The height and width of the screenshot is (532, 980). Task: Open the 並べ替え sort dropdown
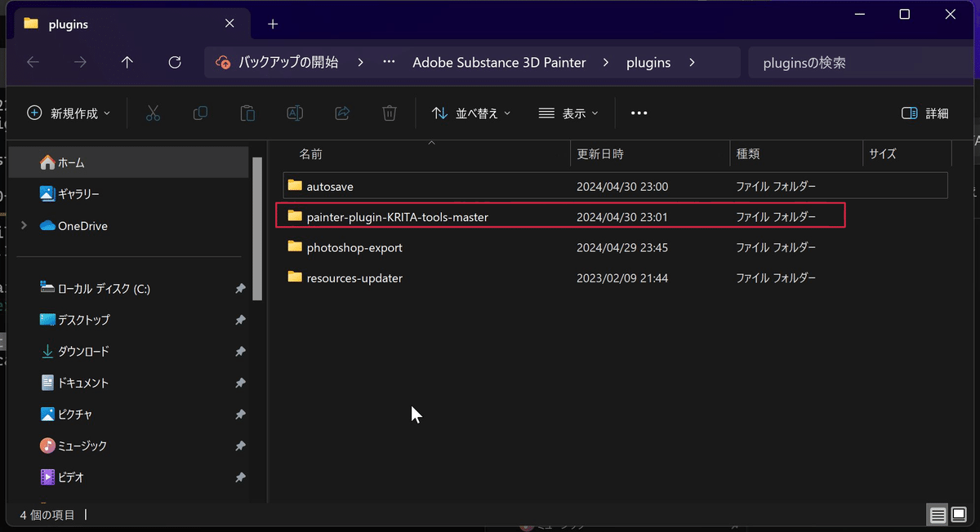(471, 113)
